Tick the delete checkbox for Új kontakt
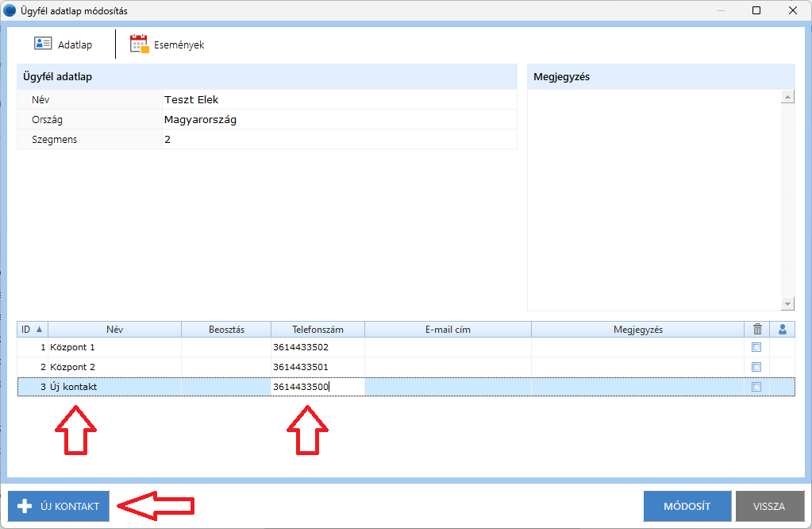812x529 pixels. 756,387
